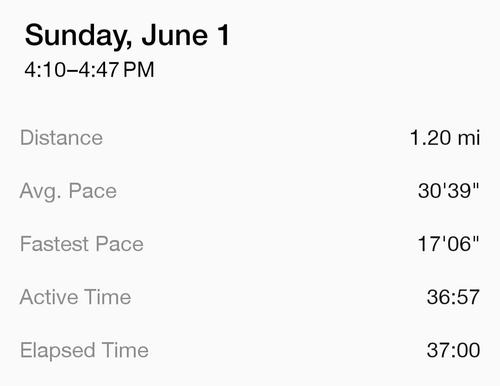
Task: Click the Active Time label
Action: point(76,297)
